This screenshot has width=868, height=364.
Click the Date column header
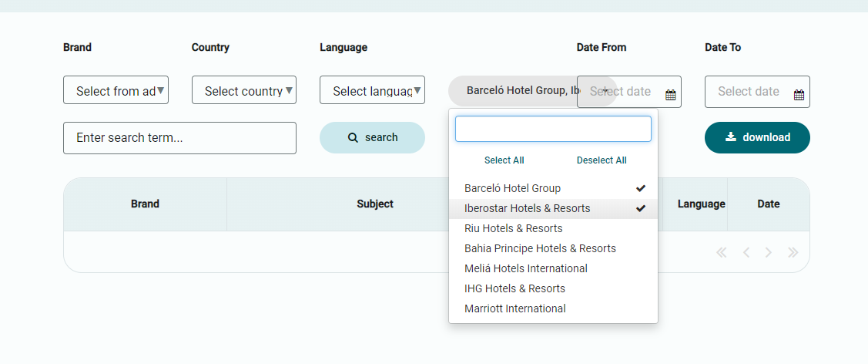coord(769,204)
